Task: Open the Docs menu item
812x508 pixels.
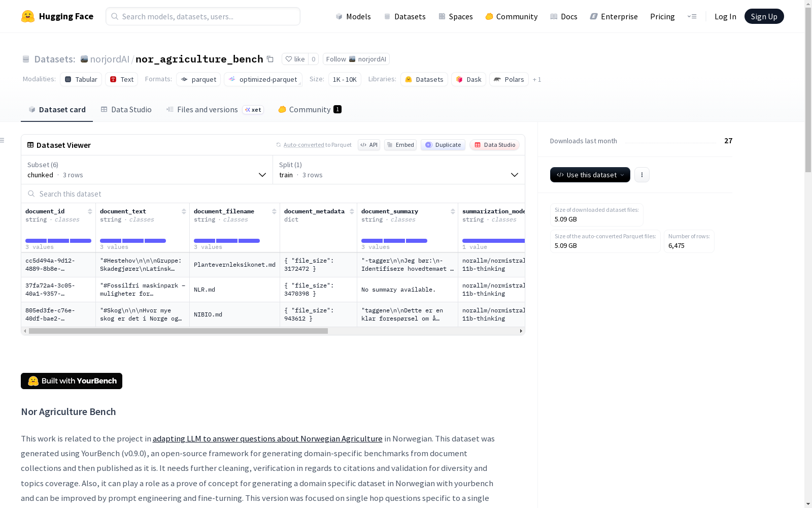Action: (x=564, y=16)
